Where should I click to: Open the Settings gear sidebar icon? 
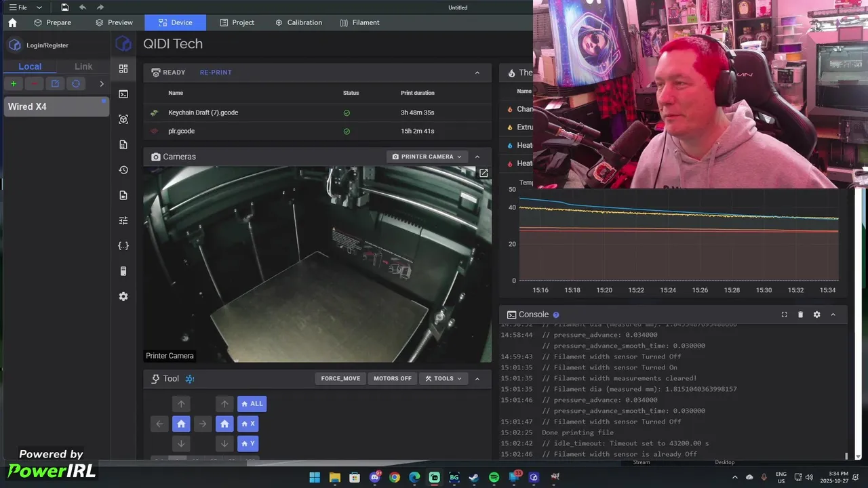click(x=123, y=296)
